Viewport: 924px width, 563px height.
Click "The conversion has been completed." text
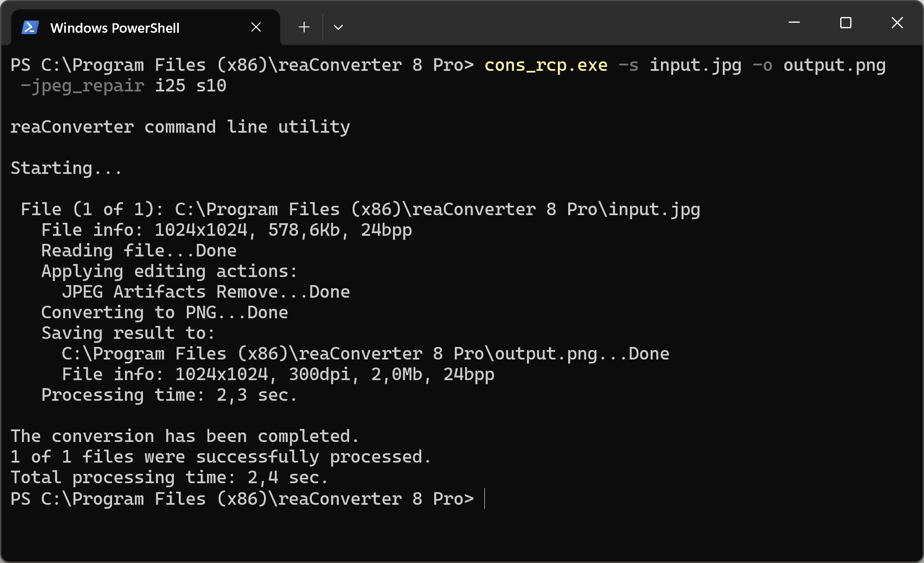184,436
